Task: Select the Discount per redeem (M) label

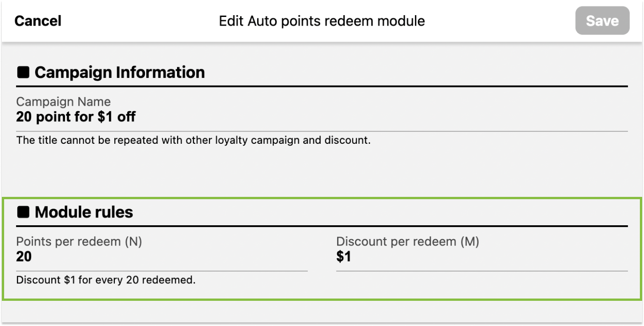Action: tap(408, 242)
